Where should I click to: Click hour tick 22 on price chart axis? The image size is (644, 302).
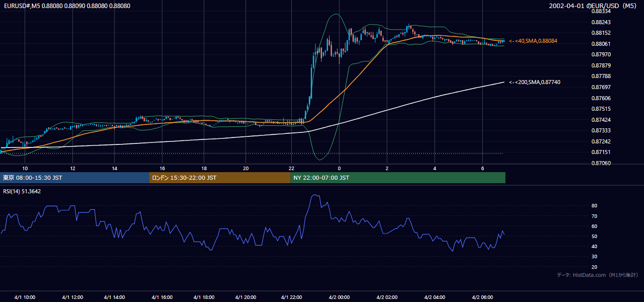coord(291,168)
